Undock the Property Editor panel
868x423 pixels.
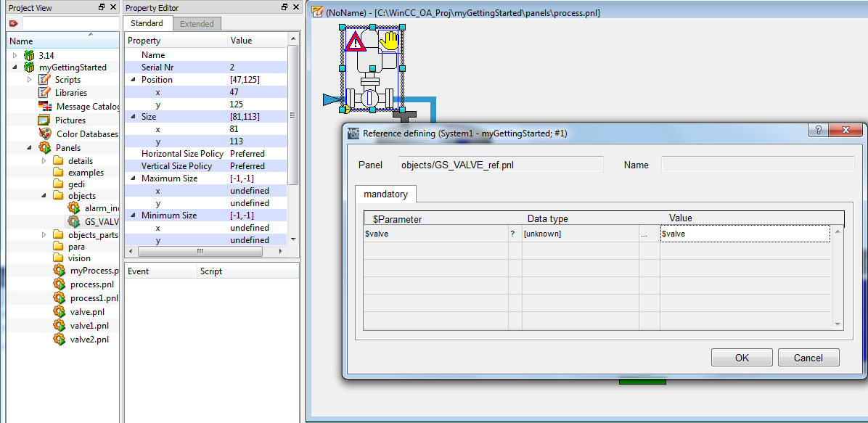click(284, 7)
